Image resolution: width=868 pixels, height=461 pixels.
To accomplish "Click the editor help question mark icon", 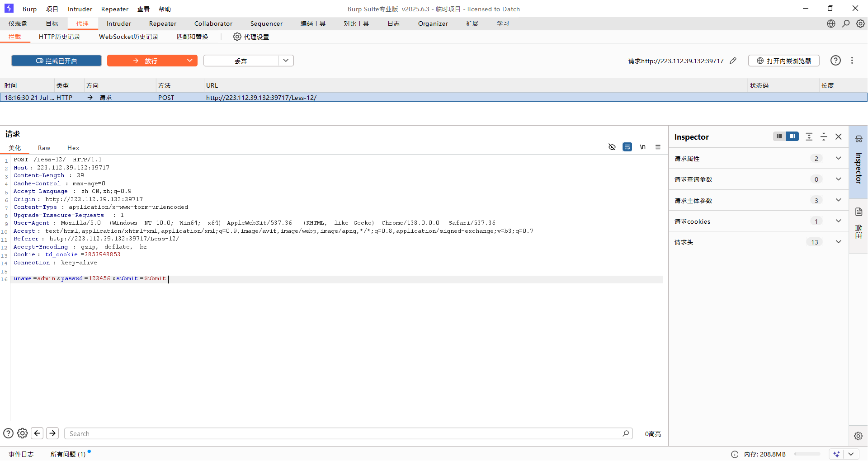I will pos(8,433).
